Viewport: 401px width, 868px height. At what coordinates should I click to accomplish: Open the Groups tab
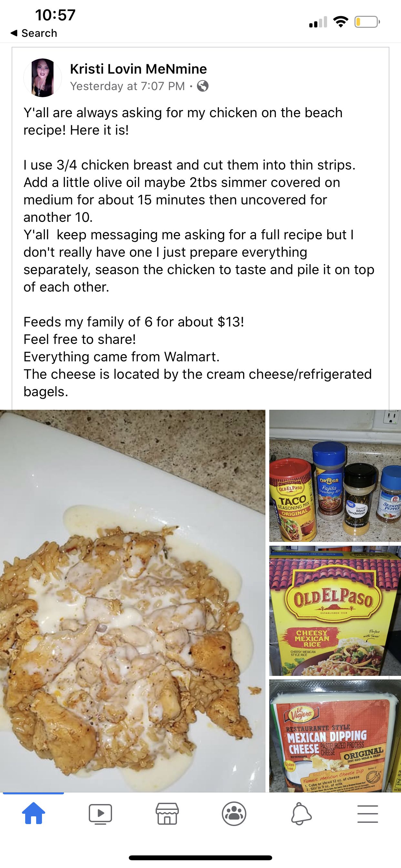click(234, 814)
